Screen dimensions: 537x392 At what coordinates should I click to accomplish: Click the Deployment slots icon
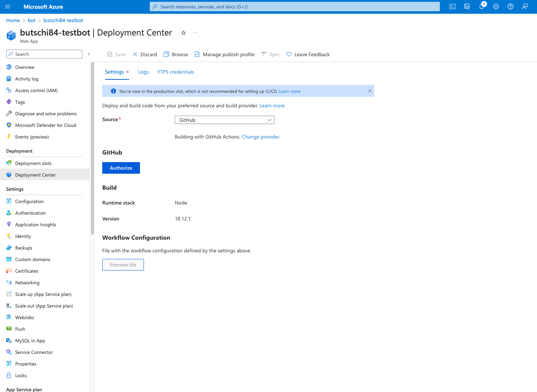(9, 163)
